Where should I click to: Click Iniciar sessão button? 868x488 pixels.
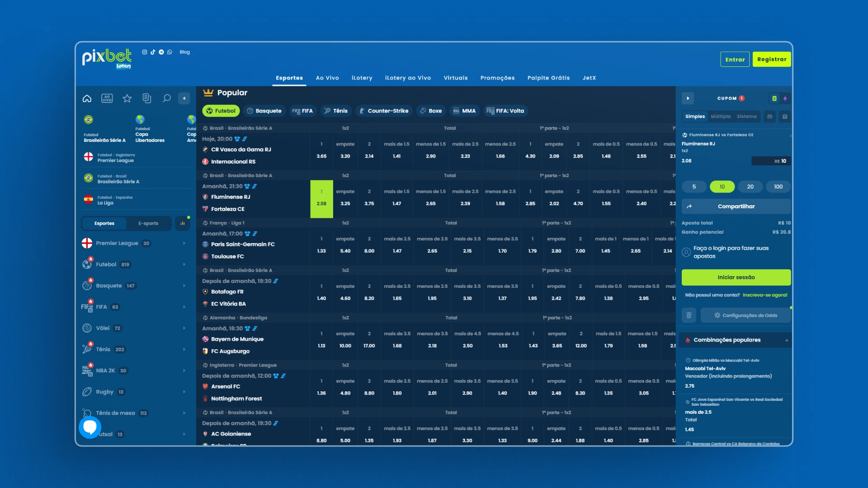point(736,277)
